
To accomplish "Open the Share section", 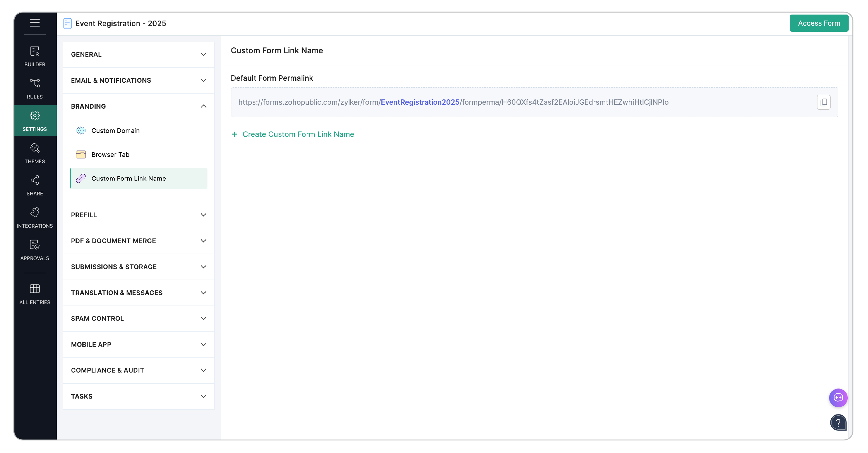I will click(35, 185).
